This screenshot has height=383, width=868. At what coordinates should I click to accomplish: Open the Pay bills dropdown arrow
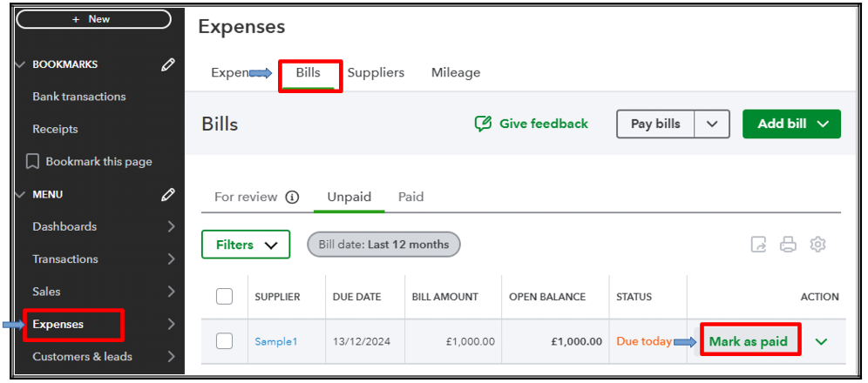coord(712,124)
